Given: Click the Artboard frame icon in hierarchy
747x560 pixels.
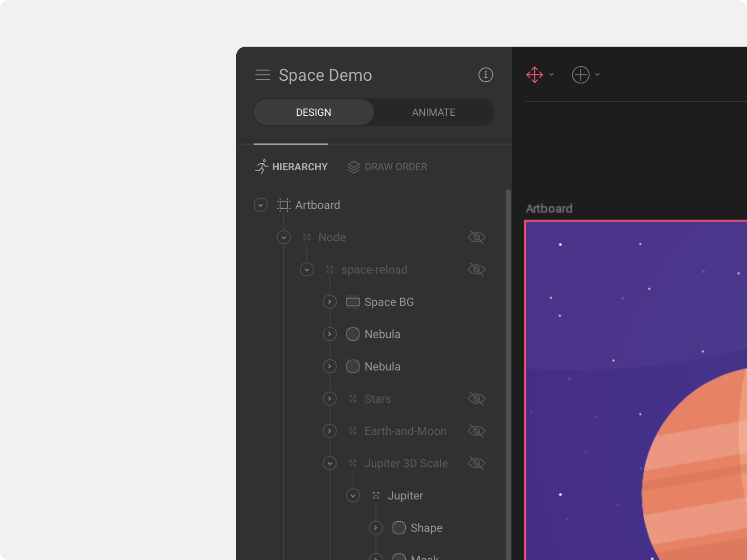Looking at the screenshot, I should (x=283, y=205).
